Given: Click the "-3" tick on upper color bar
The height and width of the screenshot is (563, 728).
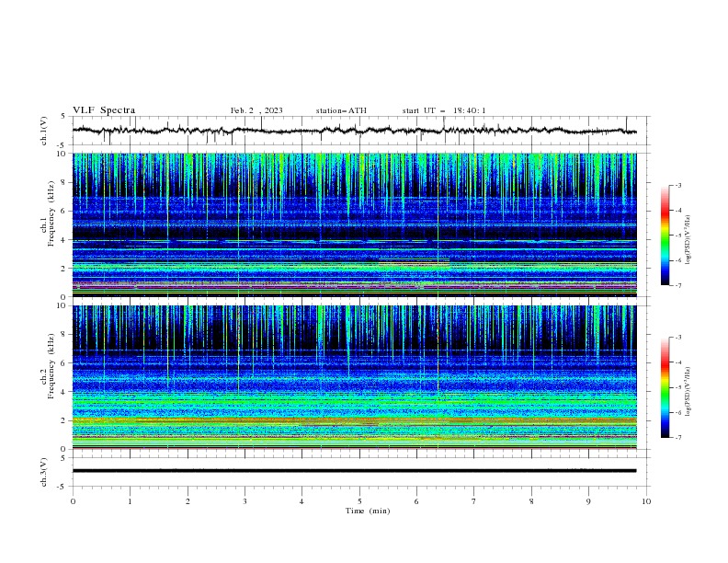Looking at the screenshot, I should click(677, 185).
